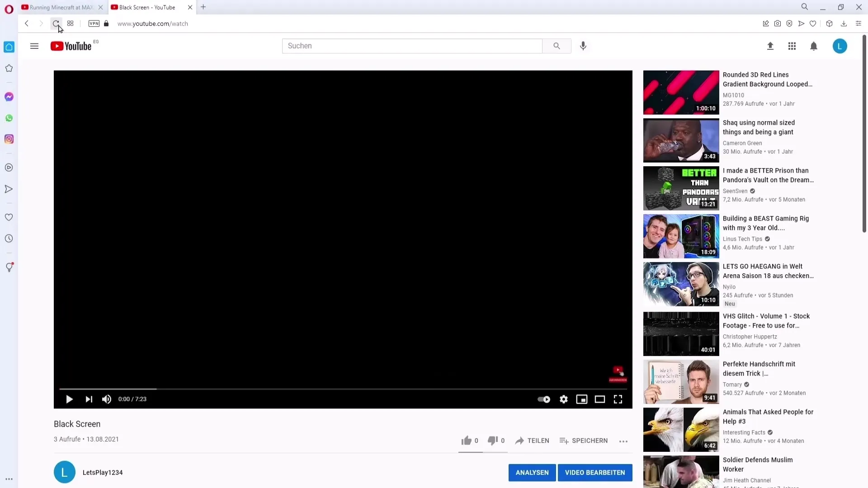Open bookmarks star in the sidebar
868x488 pixels.
point(9,68)
